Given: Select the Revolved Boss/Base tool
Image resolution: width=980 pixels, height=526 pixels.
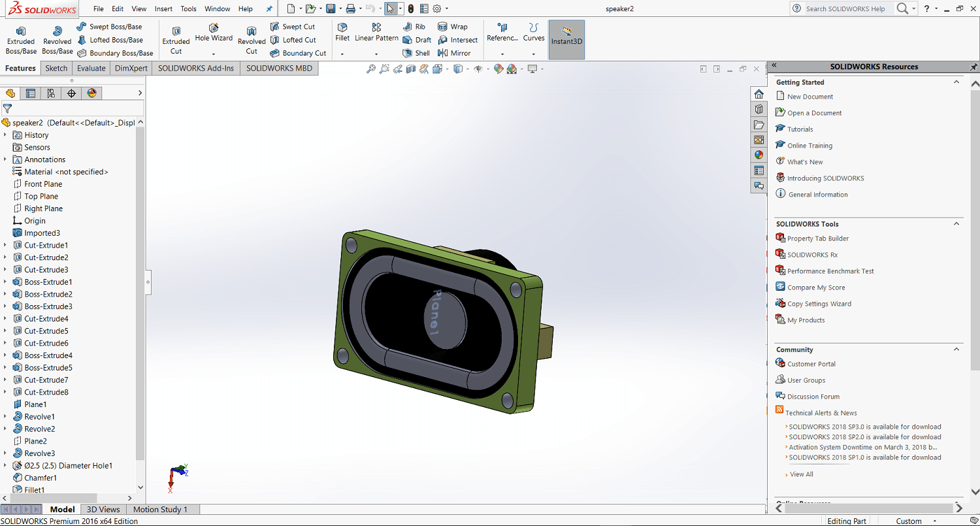Looking at the screenshot, I should 57,41.
